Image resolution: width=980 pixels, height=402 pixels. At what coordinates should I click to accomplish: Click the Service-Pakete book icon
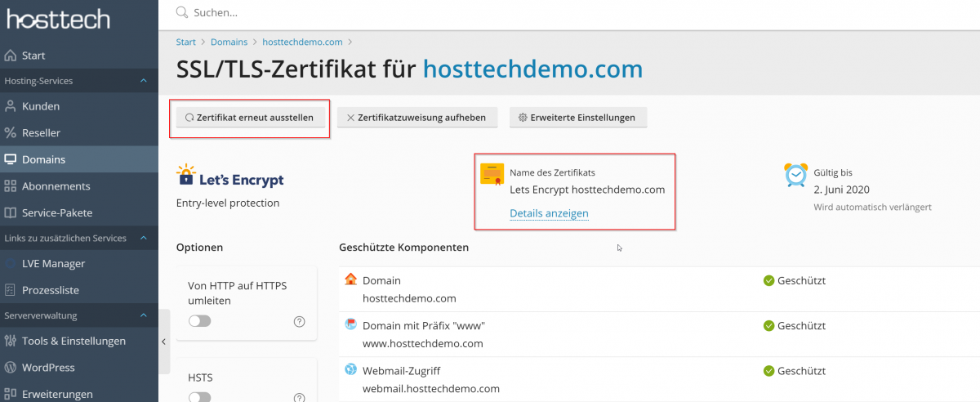(x=11, y=212)
